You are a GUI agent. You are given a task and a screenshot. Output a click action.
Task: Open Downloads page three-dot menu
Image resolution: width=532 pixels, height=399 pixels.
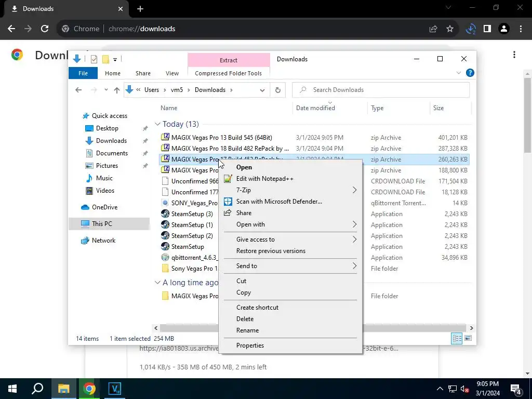click(x=514, y=55)
